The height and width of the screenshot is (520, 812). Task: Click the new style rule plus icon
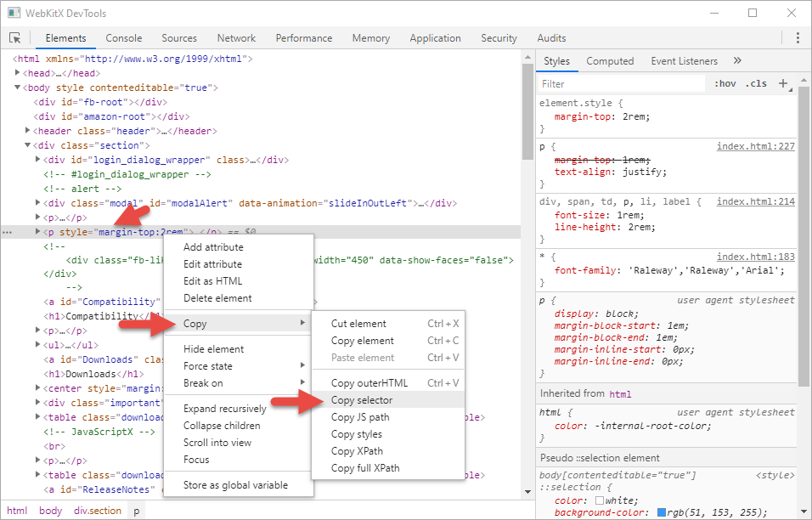783,83
